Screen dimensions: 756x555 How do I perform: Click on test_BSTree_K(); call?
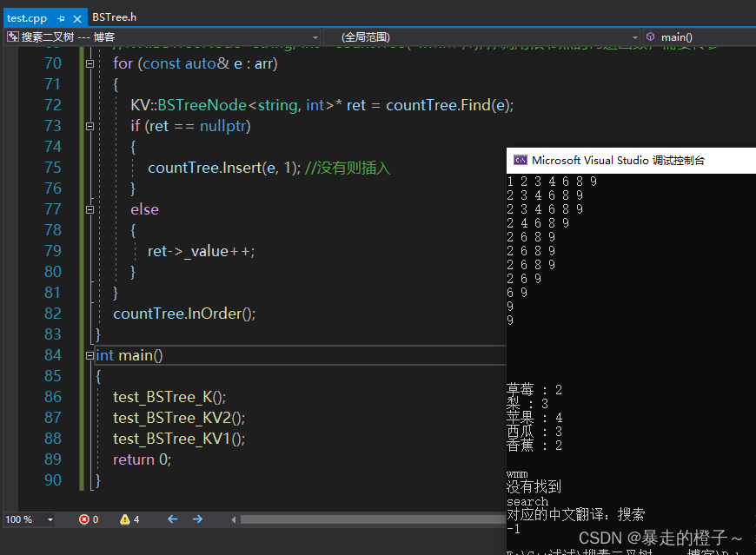(169, 397)
